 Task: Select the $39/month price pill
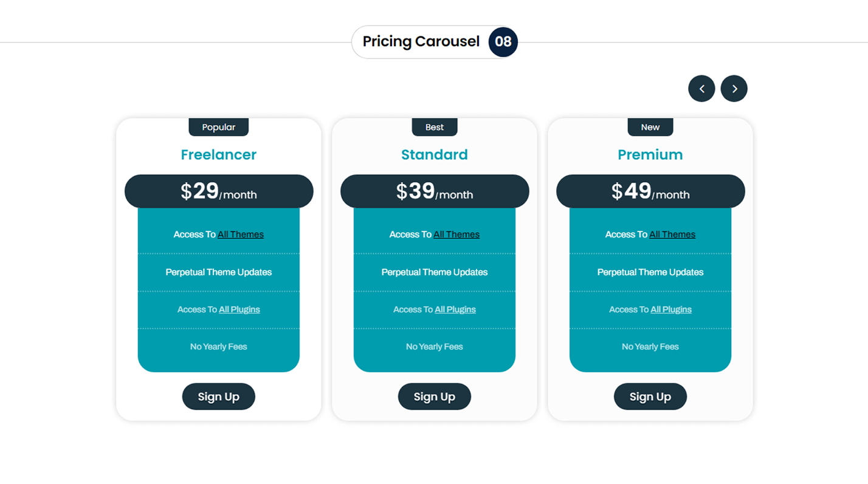click(434, 191)
